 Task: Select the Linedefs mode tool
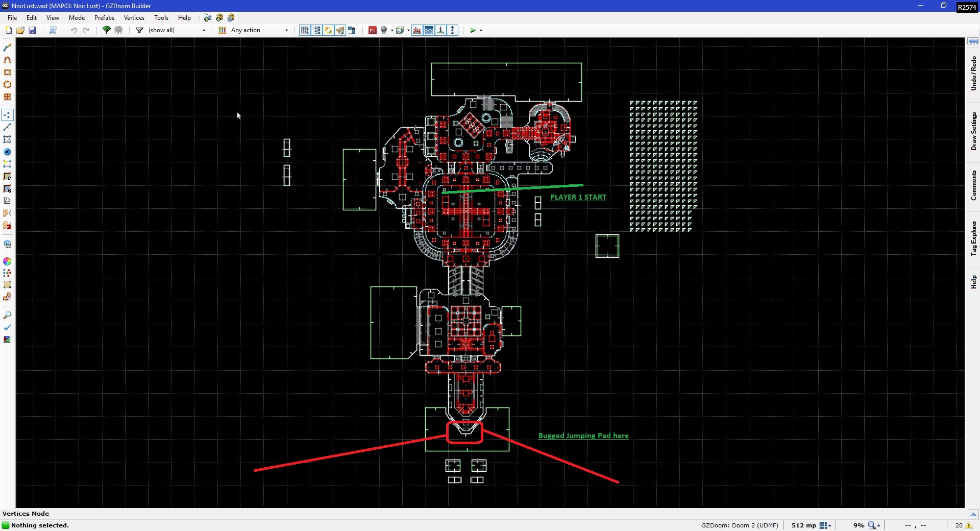(7, 127)
